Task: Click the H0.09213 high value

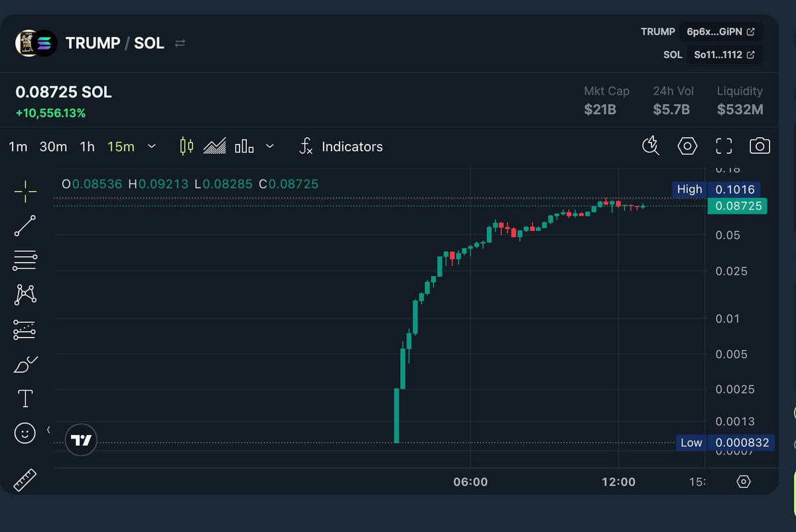Action: click(x=158, y=184)
